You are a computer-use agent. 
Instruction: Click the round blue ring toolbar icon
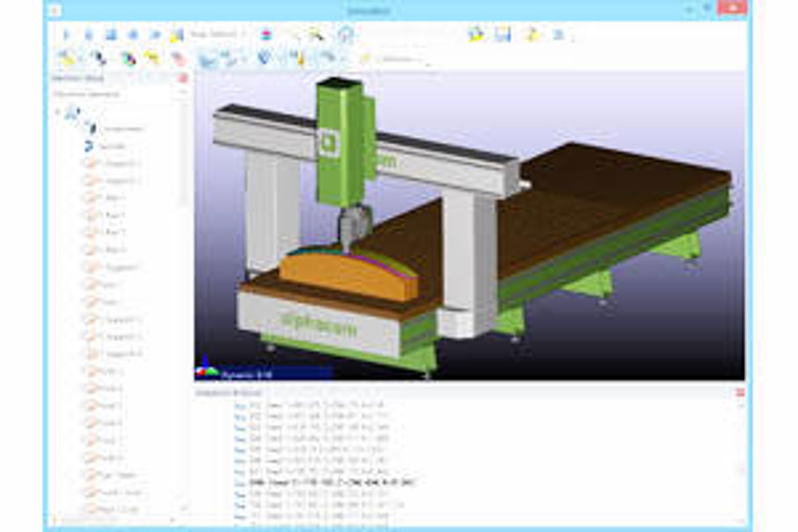coord(346,34)
